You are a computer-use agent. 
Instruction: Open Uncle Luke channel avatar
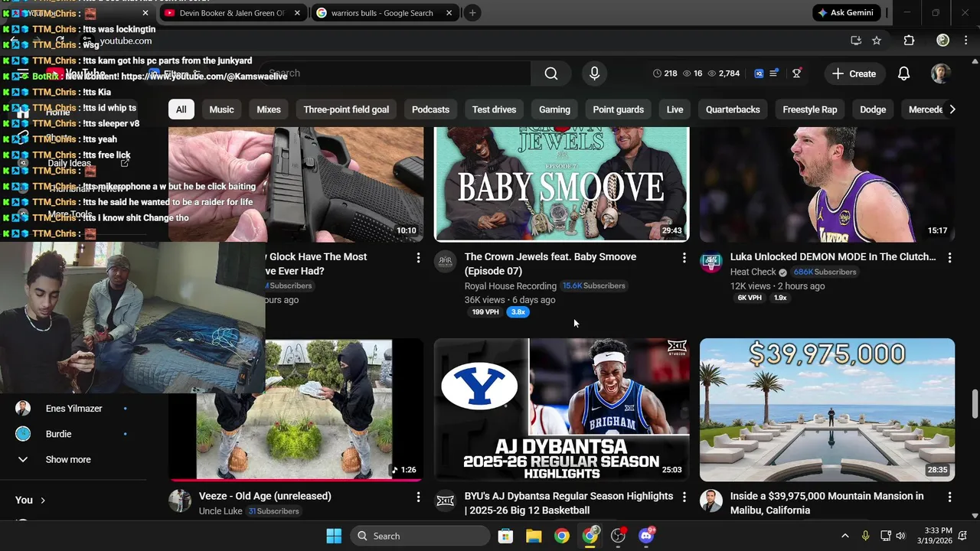click(179, 501)
